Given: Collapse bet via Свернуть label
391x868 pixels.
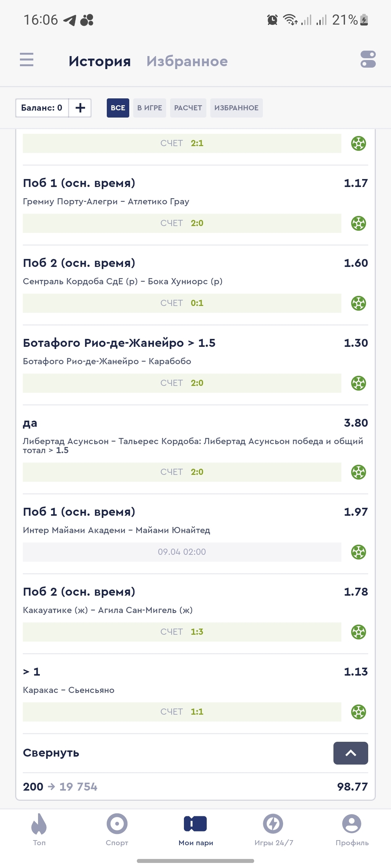Looking at the screenshot, I should pyautogui.click(x=51, y=753).
